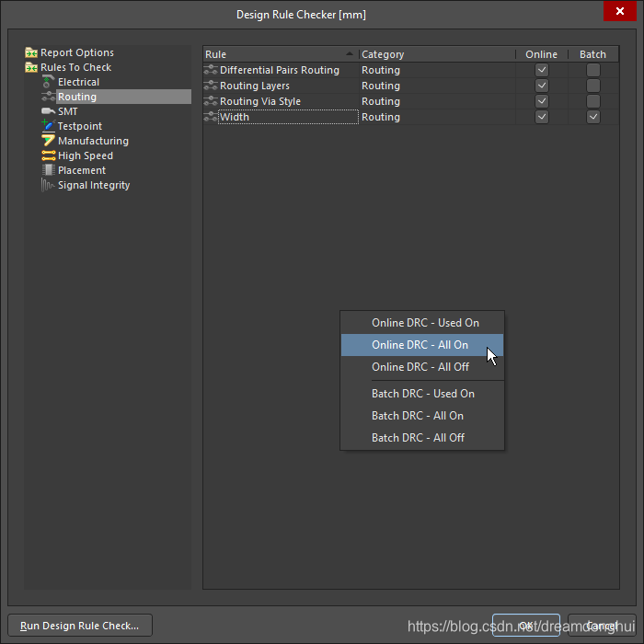Enable Batch for Routing Via Style
644x644 pixels.
[593, 101]
